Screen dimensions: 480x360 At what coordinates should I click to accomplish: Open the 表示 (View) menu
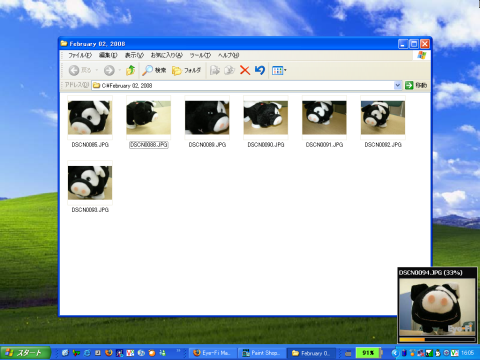click(x=134, y=55)
